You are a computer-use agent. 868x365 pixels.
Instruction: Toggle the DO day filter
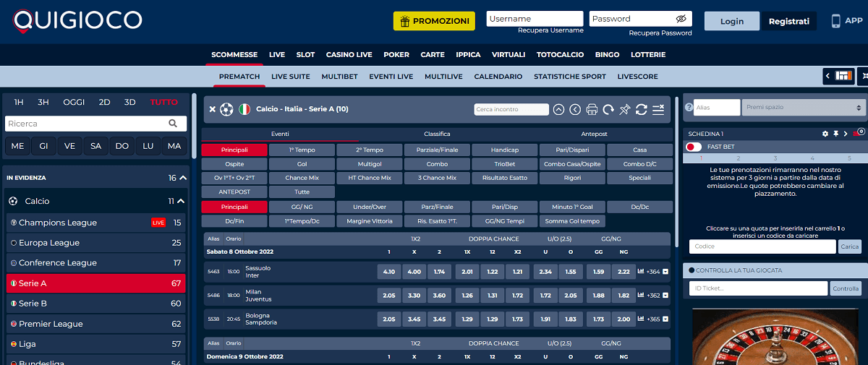[122, 146]
